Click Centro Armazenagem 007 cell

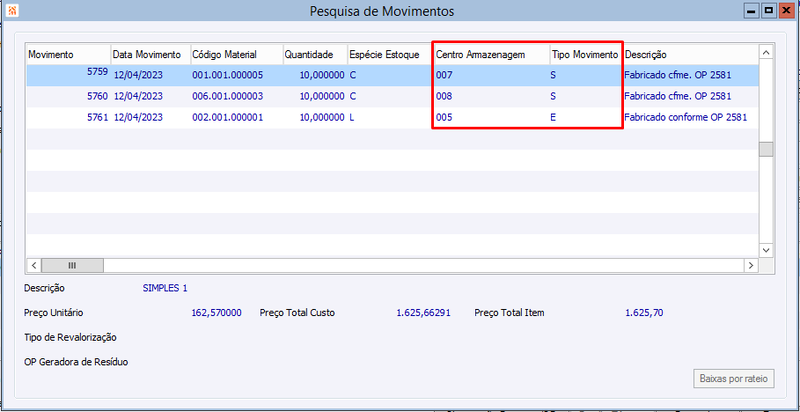444,75
